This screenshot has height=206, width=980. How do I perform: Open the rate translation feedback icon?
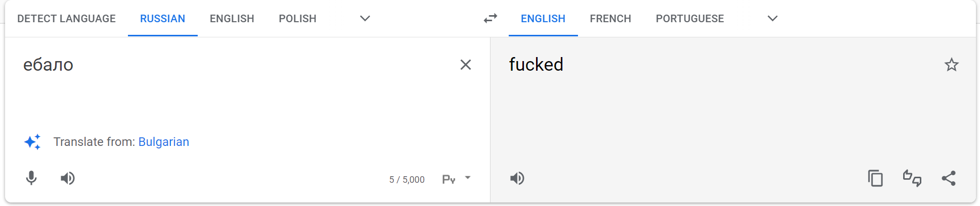click(912, 178)
